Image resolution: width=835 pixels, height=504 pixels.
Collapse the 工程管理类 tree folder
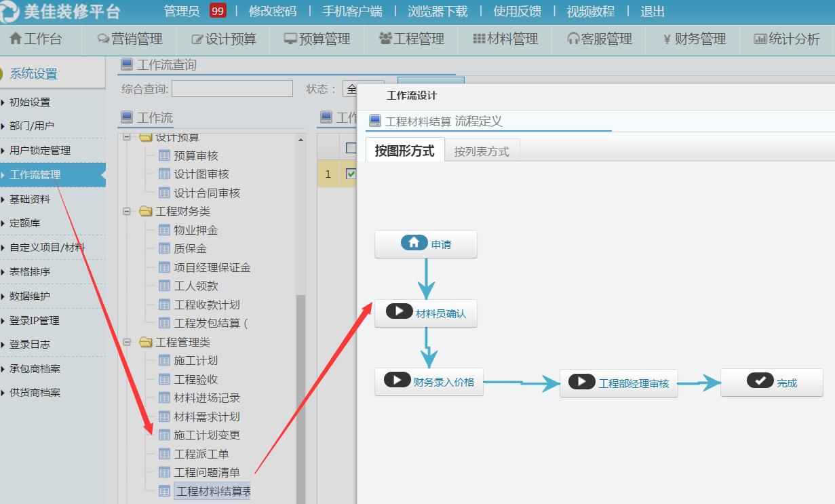(x=127, y=343)
